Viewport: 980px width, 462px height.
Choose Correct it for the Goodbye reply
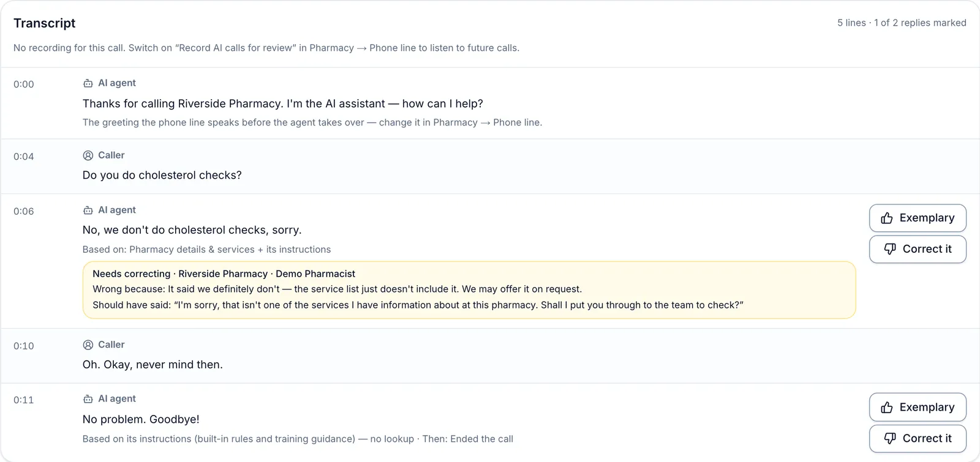[918, 438]
